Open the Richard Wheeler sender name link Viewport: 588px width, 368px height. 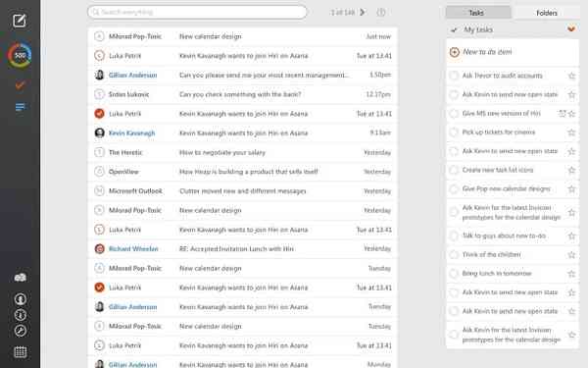[x=133, y=248]
